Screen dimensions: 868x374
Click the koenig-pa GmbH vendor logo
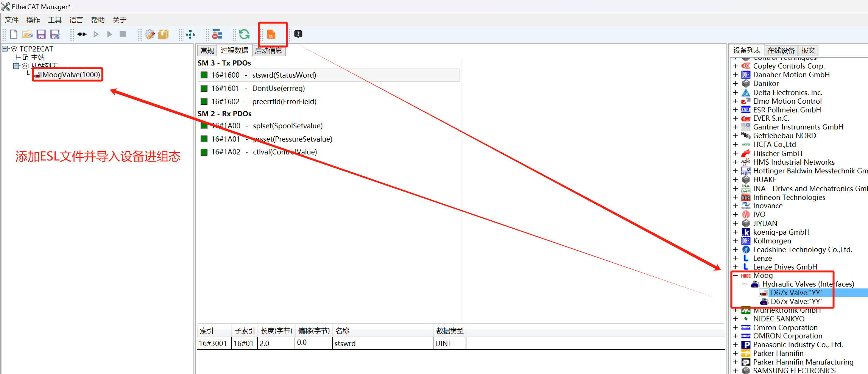pyautogui.click(x=746, y=232)
